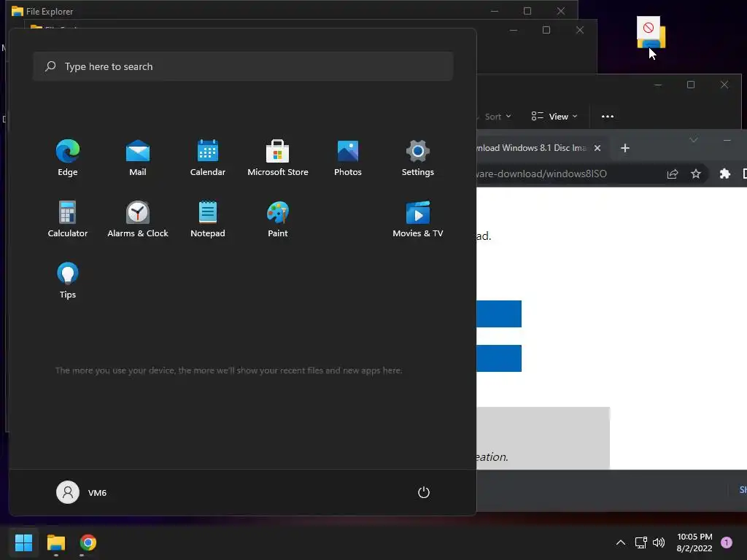Image resolution: width=747 pixels, height=560 pixels.
Task: Expand the Sort dropdown in File Explorer
Action: (x=498, y=117)
